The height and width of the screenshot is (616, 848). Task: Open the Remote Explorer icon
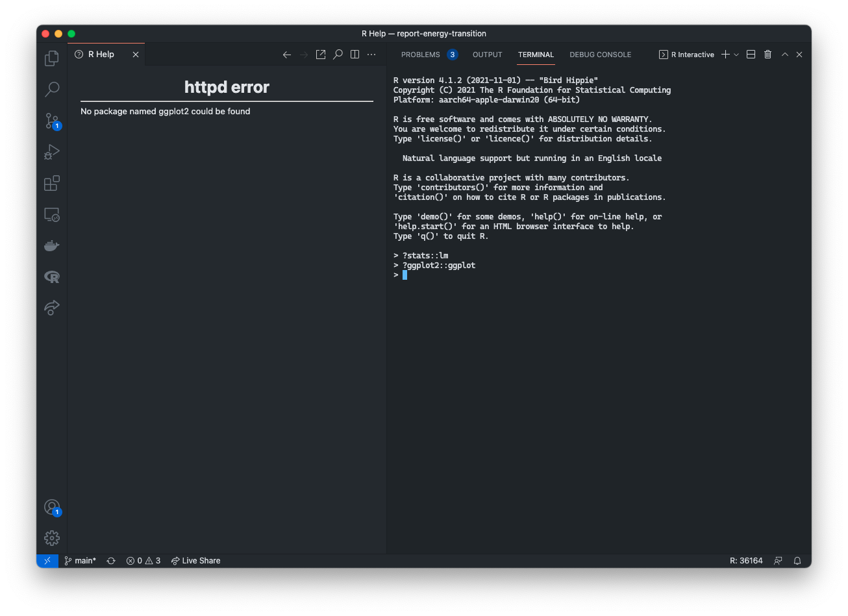click(x=51, y=214)
